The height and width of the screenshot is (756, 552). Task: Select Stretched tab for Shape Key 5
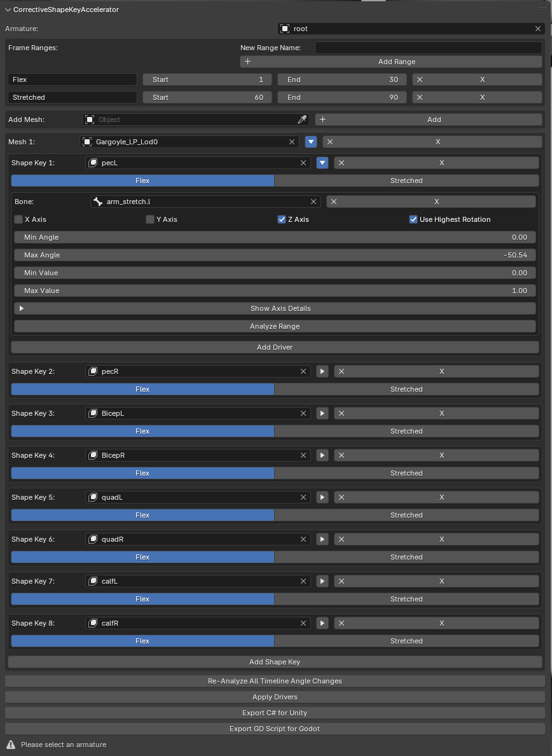point(406,515)
